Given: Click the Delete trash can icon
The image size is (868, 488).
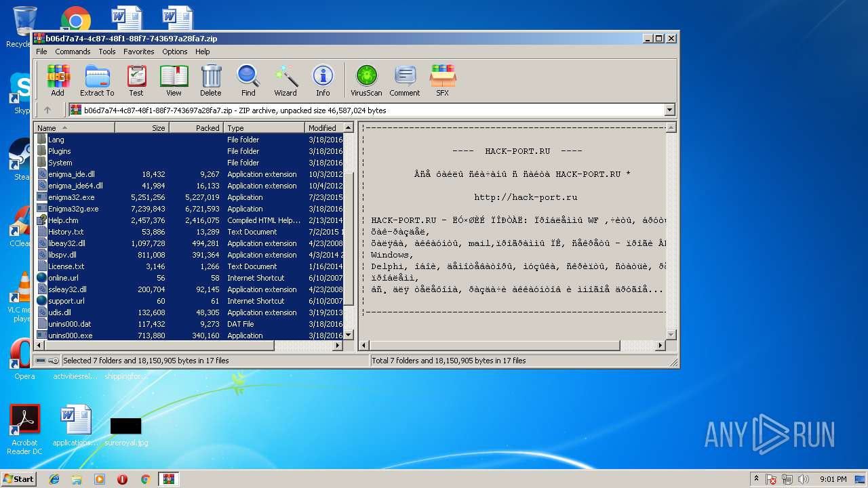Looking at the screenshot, I should (211, 81).
